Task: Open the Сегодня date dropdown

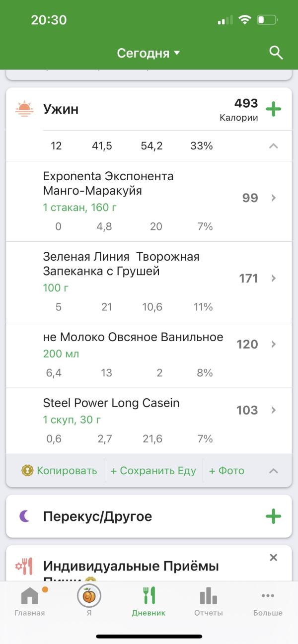Action: pyautogui.click(x=149, y=53)
